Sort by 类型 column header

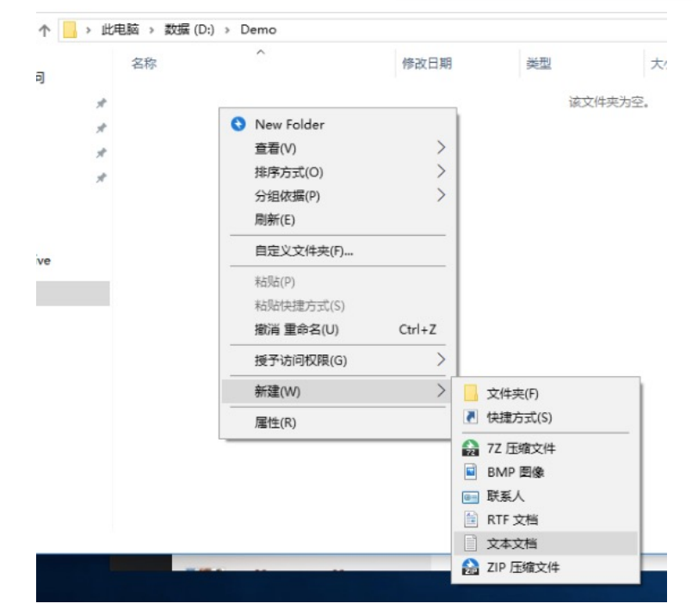click(x=539, y=64)
